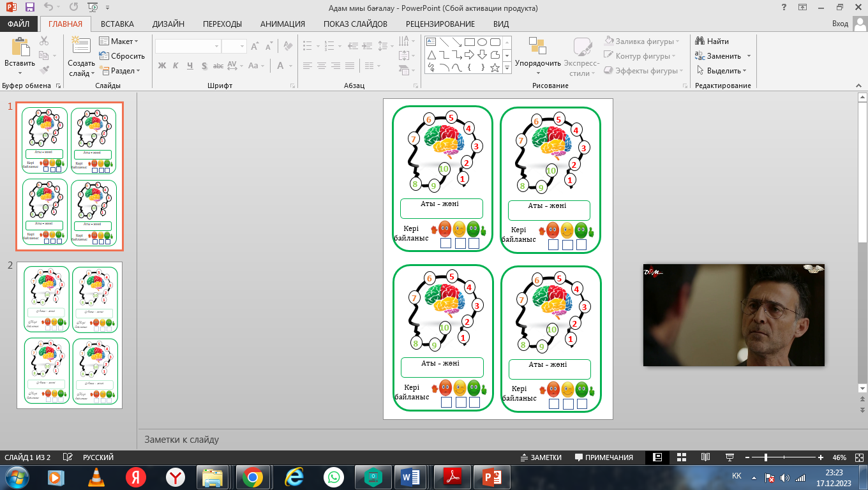Select slide 2 thumbnail in the panel

click(69, 335)
